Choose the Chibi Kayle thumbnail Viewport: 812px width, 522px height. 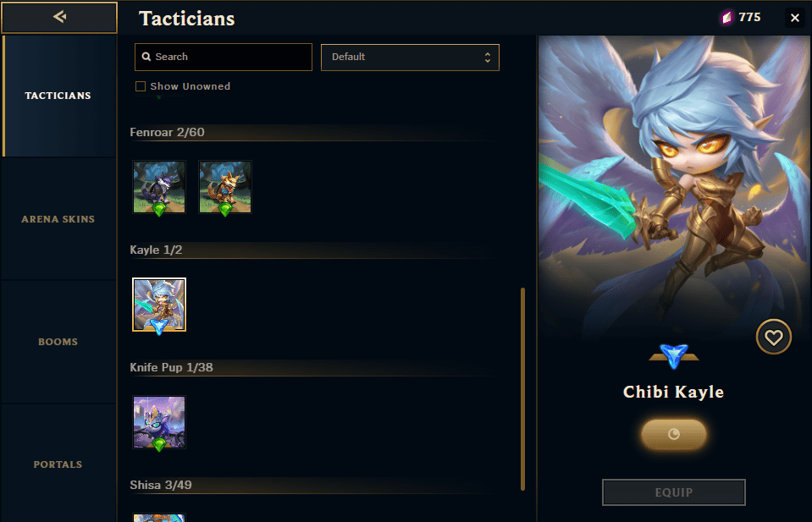click(159, 305)
